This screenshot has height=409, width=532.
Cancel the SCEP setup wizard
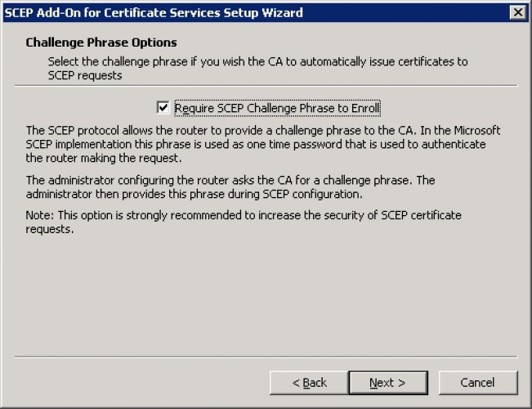point(478,383)
